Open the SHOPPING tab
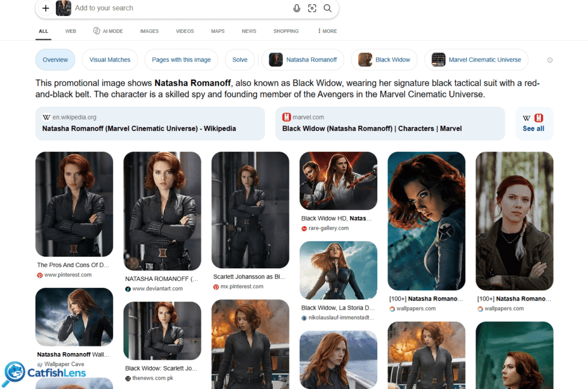 coord(286,31)
